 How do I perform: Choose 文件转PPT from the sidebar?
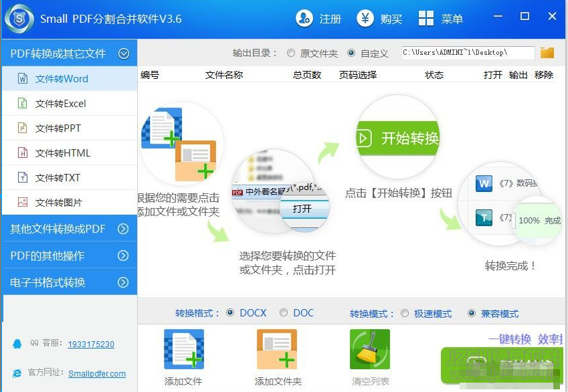[x=58, y=128]
